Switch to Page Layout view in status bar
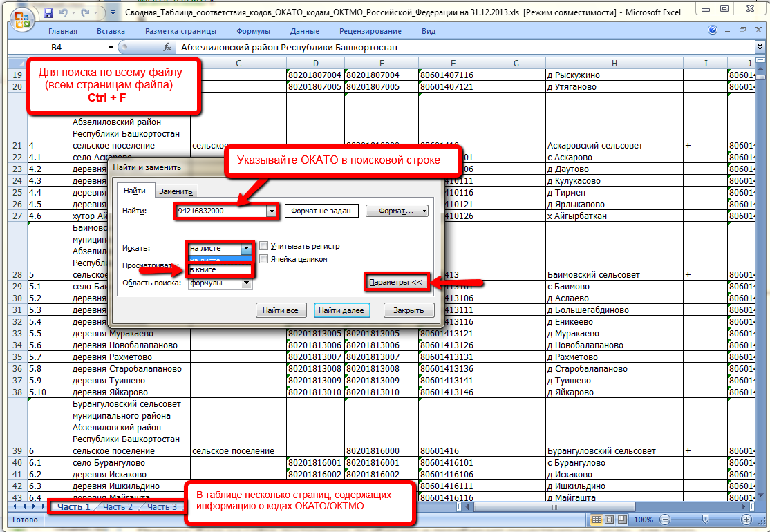 [x=608, y=520]
